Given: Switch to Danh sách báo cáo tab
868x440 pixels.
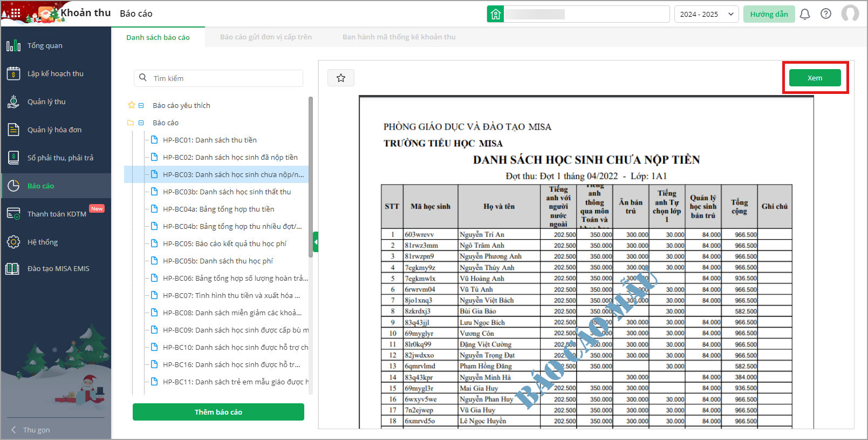Looking at the screenshot, I should [158, 37].
